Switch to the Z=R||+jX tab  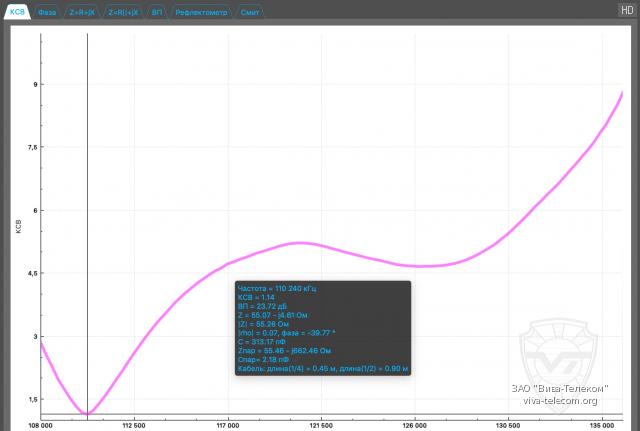pyautogui.click(x=124, y=10)
